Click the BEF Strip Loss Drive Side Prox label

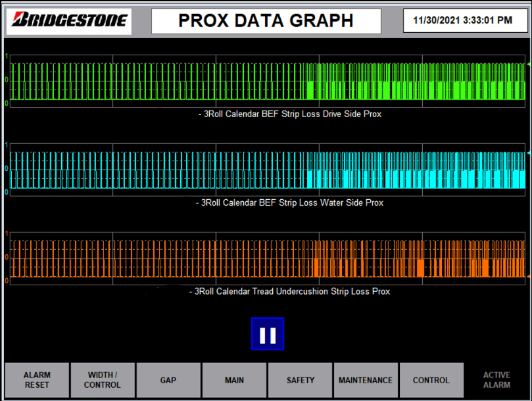pyautogui.click(x=290, y=114)
